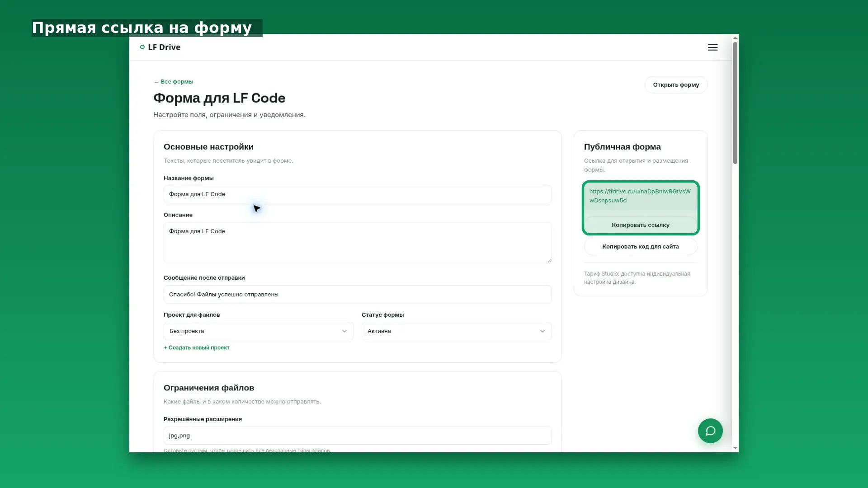The width and height of the screenshot is (868, 488).
Task: Expand the 'Проект для файлов' dropdown
Action: point(258,331)
